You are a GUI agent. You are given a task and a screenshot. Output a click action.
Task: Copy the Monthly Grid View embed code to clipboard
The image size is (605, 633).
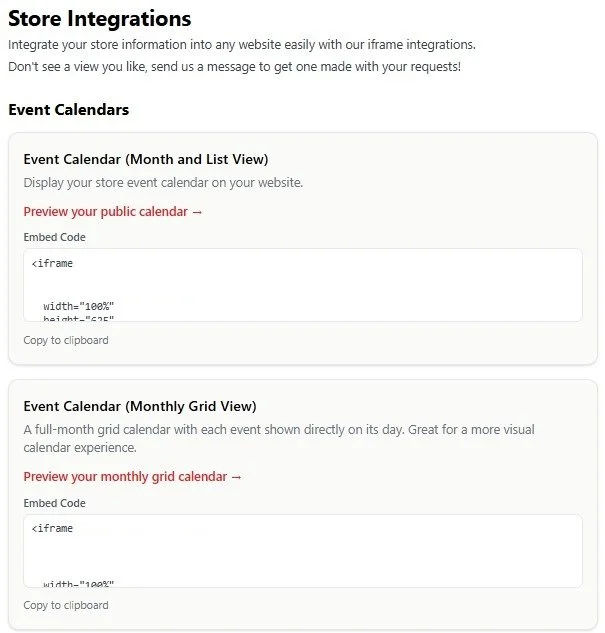click(66, 605)
